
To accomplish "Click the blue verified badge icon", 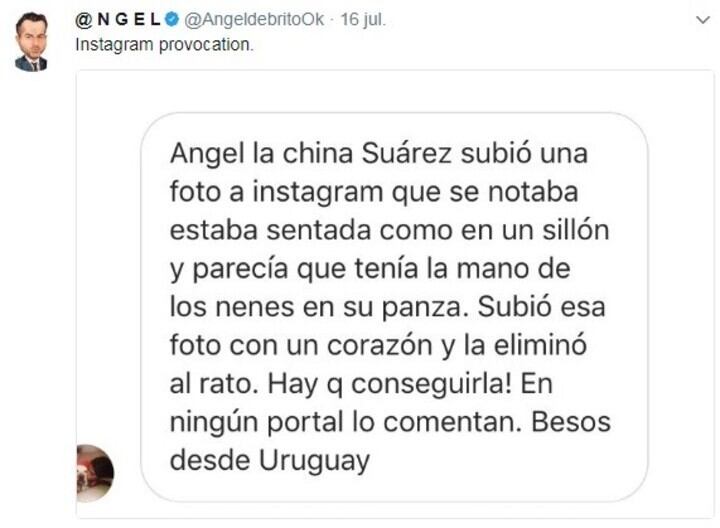I will click(172, 20).
